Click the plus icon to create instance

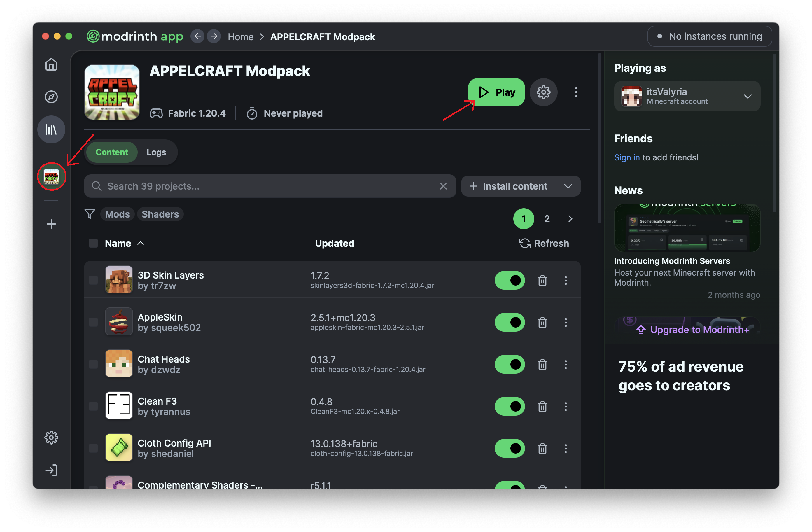pyautogui.click(x=51, y=224)
